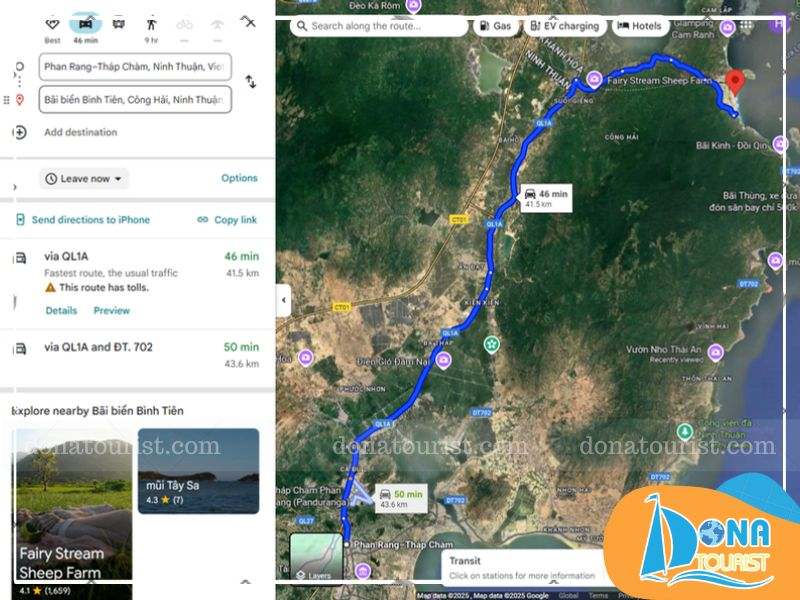Open the Leave now dropdown
The image size is (800, 600).
[x=84, y=179]
